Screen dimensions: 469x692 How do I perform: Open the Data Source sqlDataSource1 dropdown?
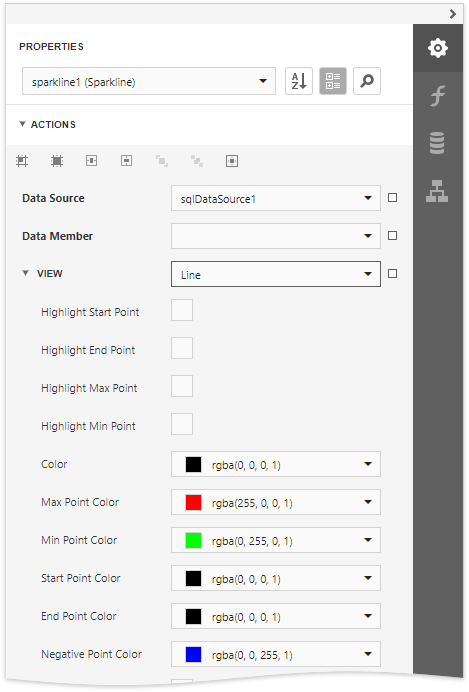tap(276, 198)
